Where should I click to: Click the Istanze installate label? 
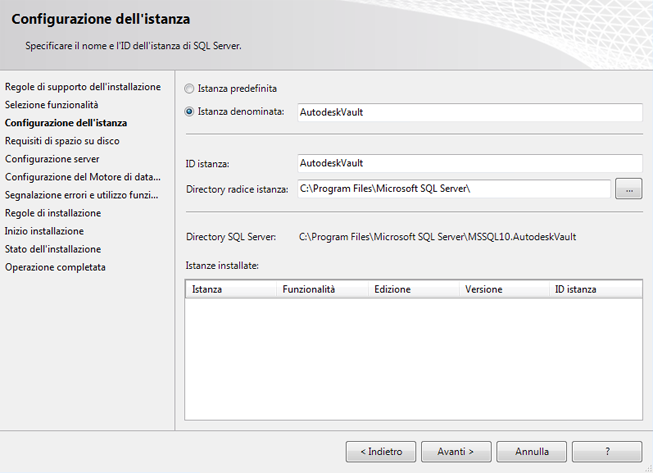click(222, 266)
